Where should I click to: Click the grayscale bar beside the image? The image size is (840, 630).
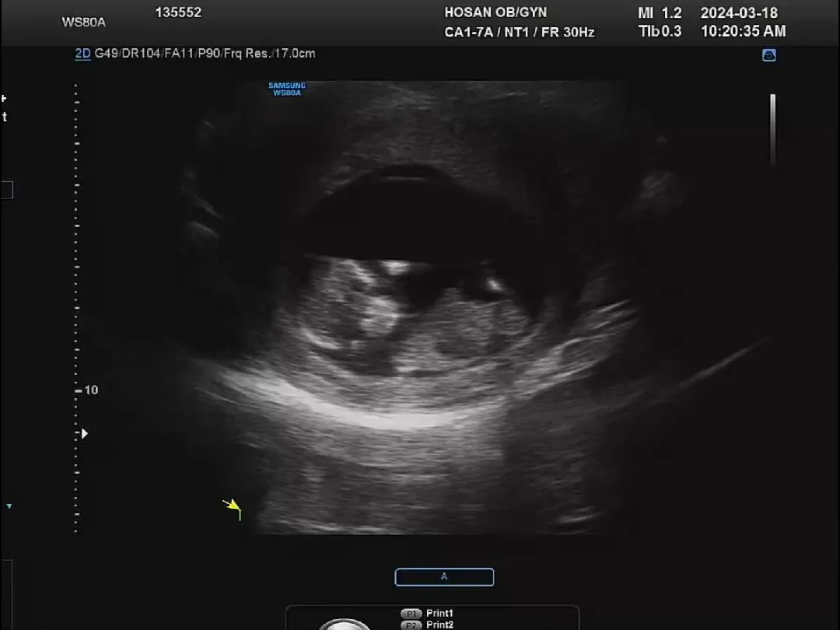click(x=773, y=129)
